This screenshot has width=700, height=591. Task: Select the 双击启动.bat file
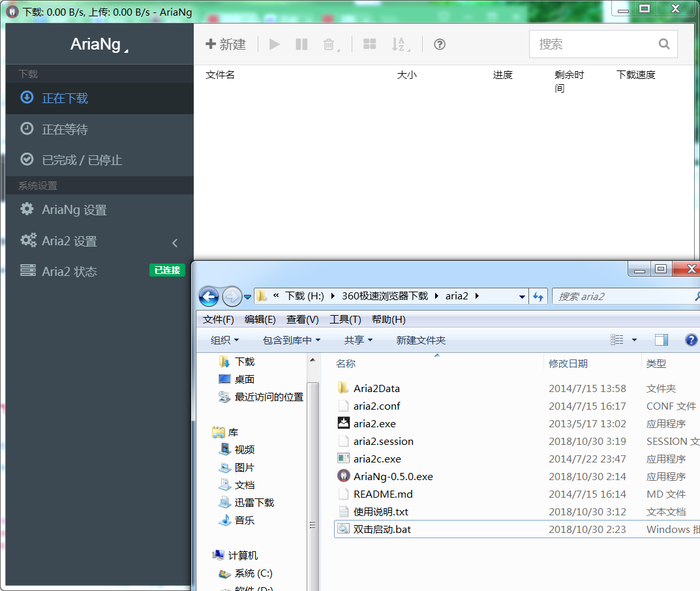(x=382, y=530)
